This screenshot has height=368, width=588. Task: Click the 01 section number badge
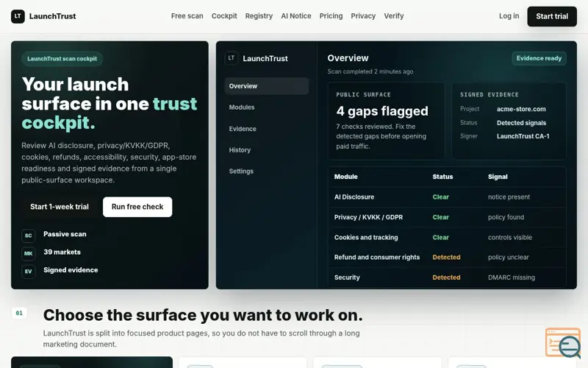[19, 314]
